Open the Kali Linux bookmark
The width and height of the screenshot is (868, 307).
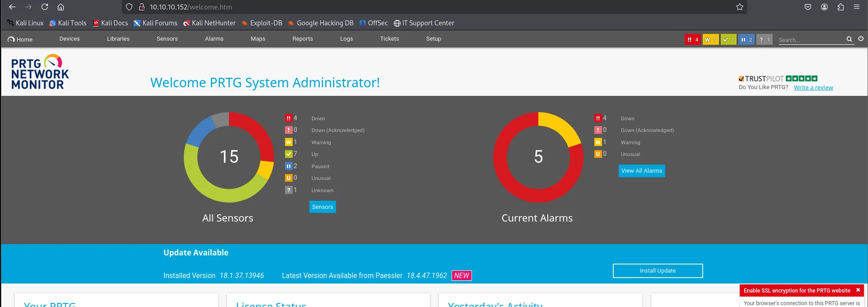click(25, 23)
